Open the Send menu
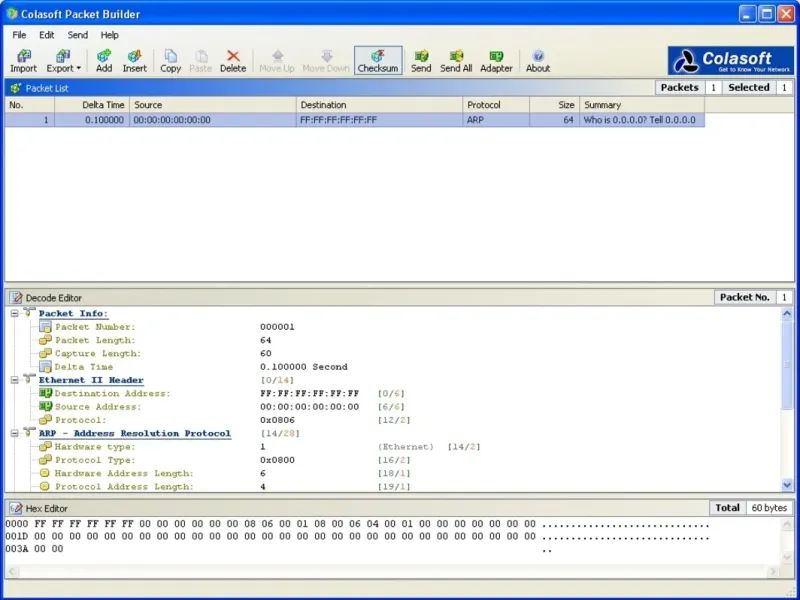 pyautogui.click(x=77, y=35)
